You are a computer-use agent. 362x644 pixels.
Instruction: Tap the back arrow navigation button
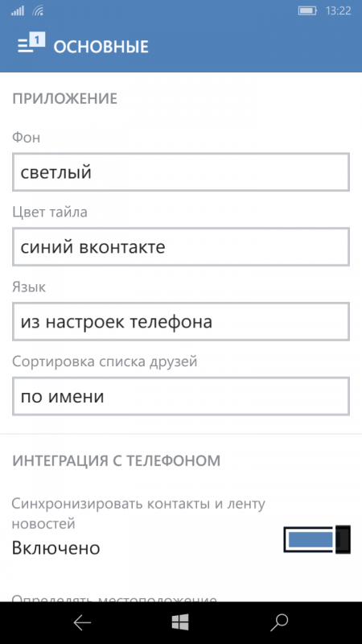click(x=82, y=623)
